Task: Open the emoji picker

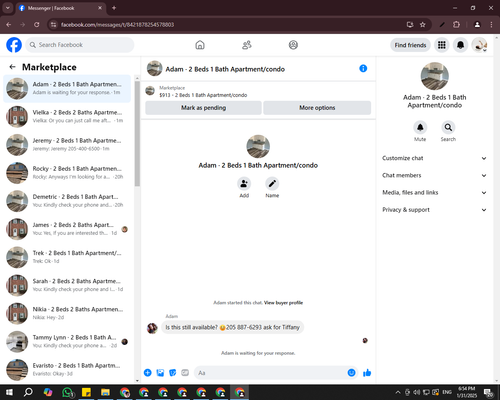Action: coord(351,373)
